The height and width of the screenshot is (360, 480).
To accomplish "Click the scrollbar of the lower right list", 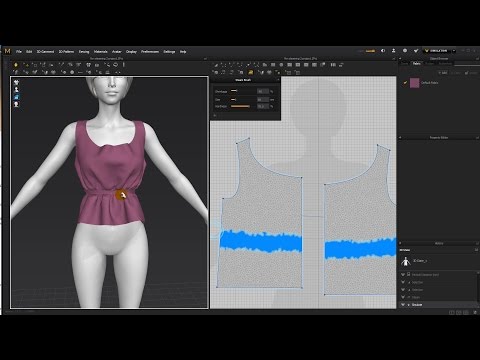I will click(x=478, y=287).
